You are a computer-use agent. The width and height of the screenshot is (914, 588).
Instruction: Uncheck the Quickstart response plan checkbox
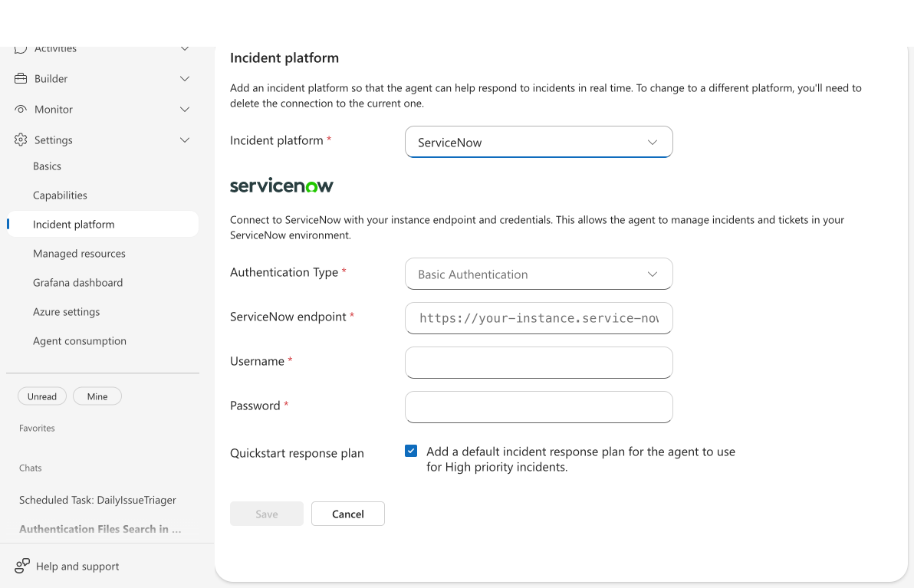(x=411, y=451)
